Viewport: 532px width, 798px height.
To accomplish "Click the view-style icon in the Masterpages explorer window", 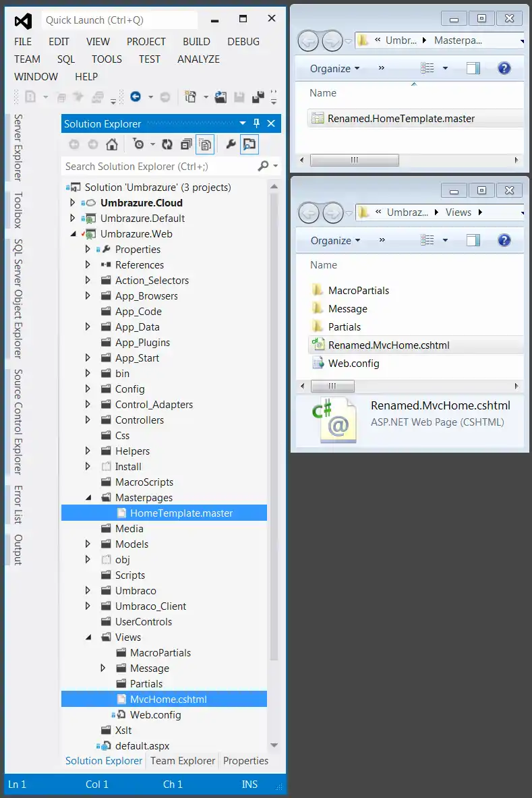I will pos(427,68).
